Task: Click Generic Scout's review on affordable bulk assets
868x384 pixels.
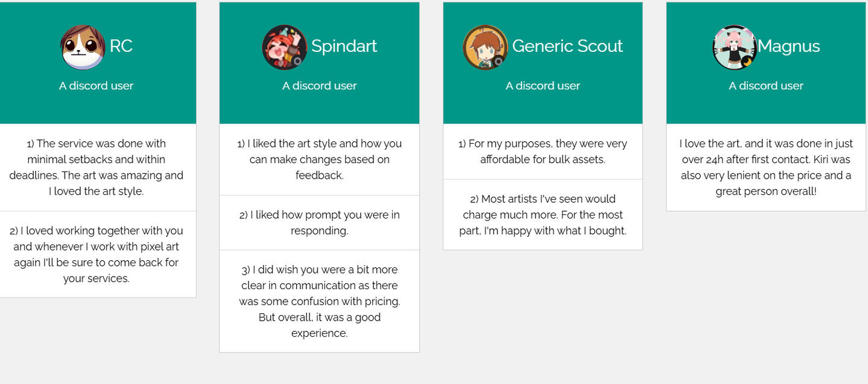Action: pyautogui.click(x=542, y=152)
